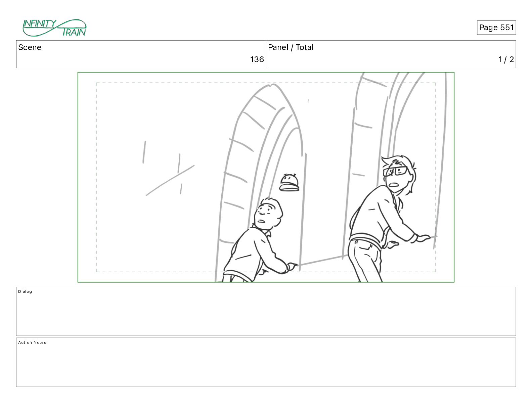Select the panel count 1 / 2
The width and height of the screenshot is (532, 411).
click(x=506, y=59)
